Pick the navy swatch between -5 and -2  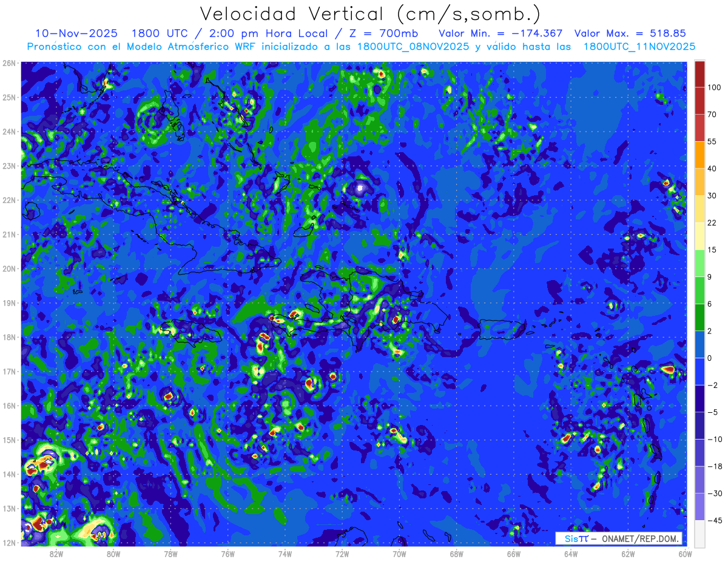(x=699, y=398)
